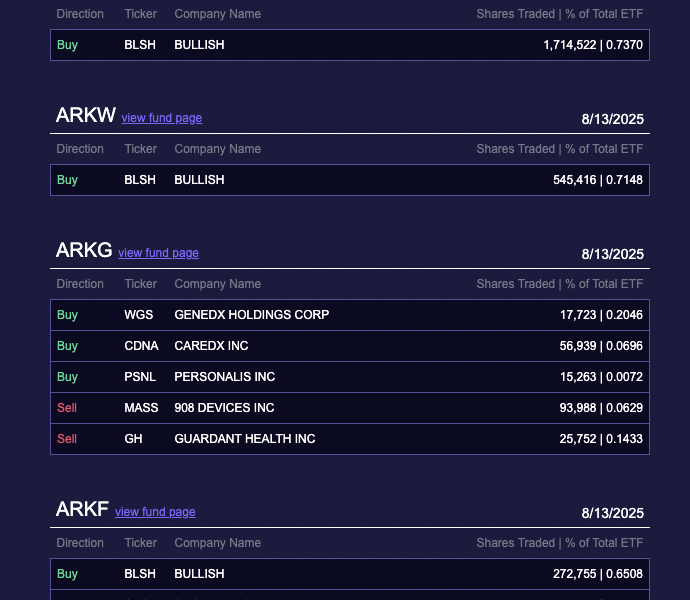Click the CDNA ticker cell
The height and width of the screenshot is (600, 690).
point(141,346)
